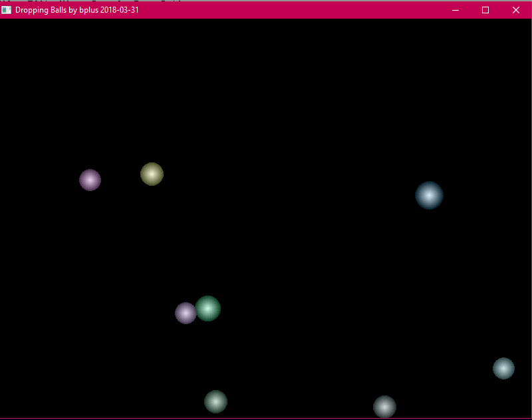Click the yellow ball

(x=152, y=174)
